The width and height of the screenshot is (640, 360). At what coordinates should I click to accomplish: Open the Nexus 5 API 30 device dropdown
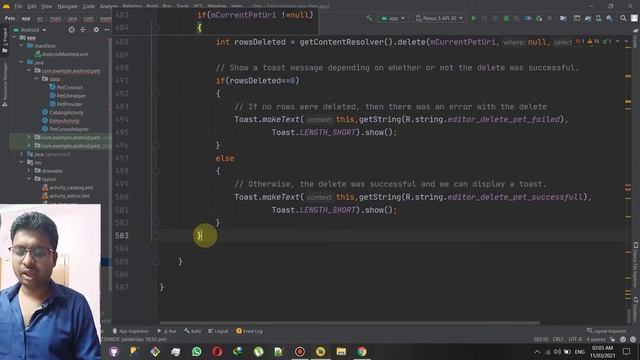click(x=439, y=18)
